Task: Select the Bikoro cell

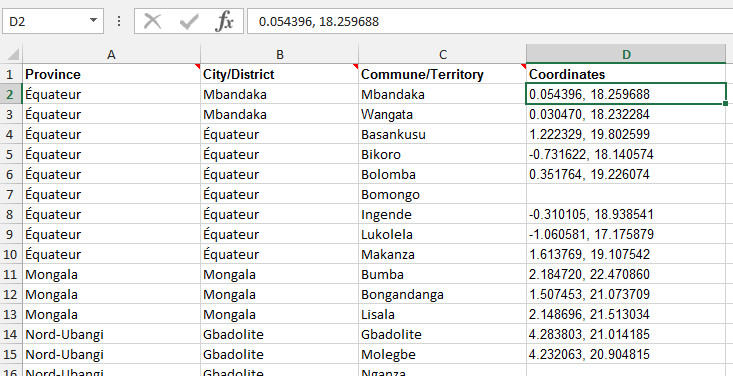Action: pos(442,154)
